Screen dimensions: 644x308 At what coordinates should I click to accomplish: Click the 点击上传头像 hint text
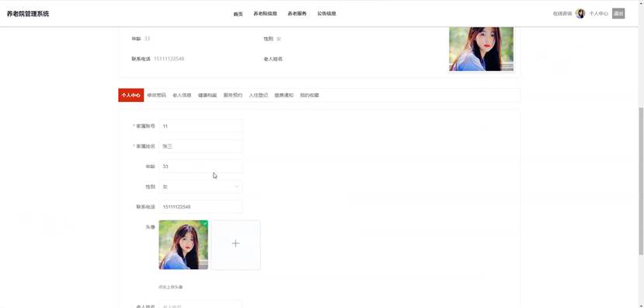tap(170, 287)
